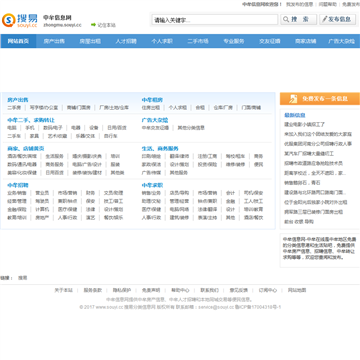Open the 中牟租房 category heading
Image resolution: width=360 pixels, height=360 pixels.
coord(152,100)
